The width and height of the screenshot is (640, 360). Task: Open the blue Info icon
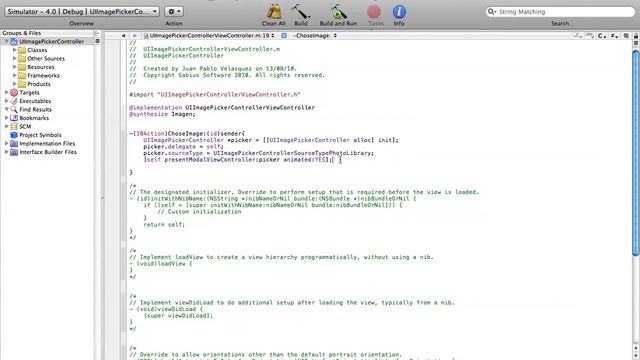(399, 11)
